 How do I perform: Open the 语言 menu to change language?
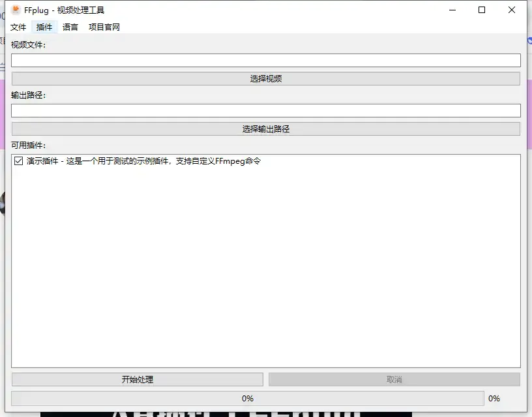(x=69, y=27)
